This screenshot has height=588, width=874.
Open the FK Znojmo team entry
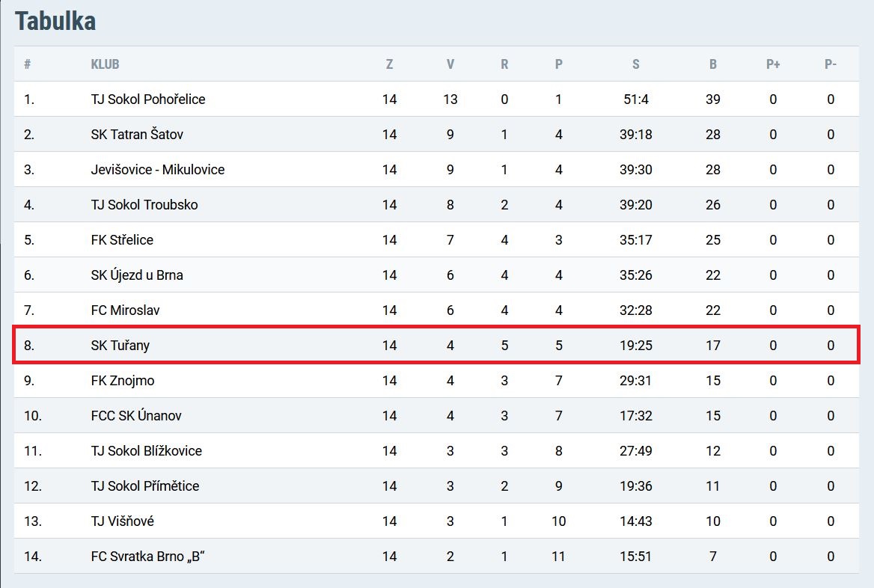click(x=123, y=380)
